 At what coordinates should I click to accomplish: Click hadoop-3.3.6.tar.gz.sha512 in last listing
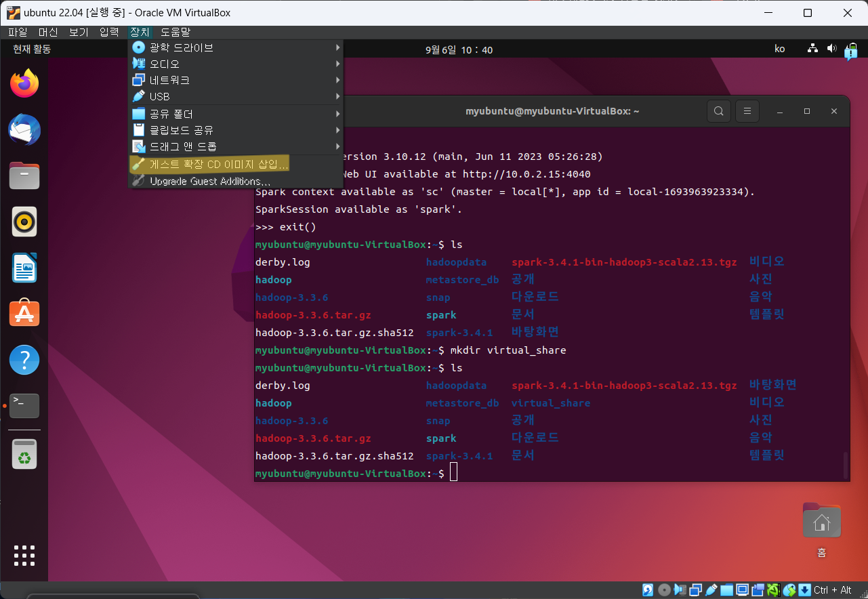point(335,456)
